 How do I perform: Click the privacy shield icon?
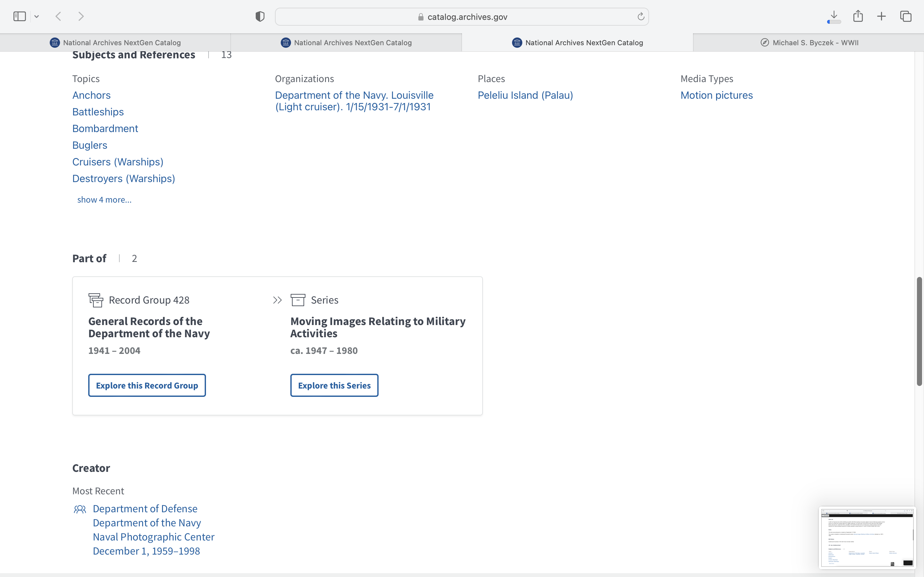click(x=260, y=16)
